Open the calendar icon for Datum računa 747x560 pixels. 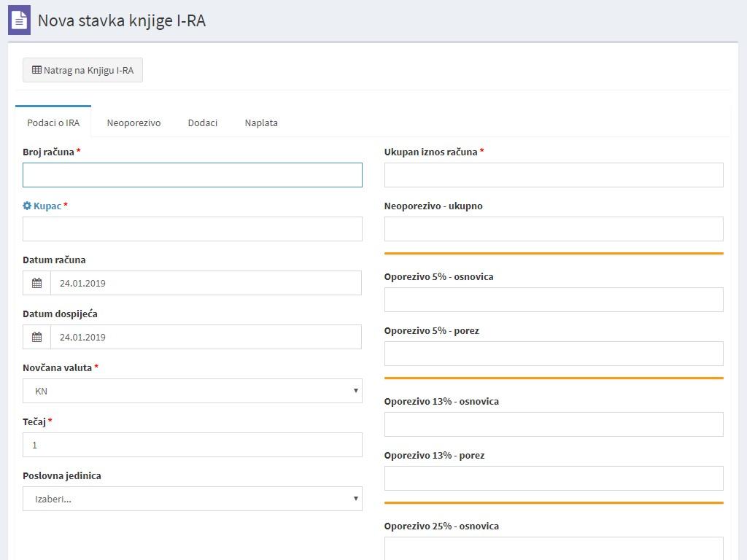pos(36,284)
